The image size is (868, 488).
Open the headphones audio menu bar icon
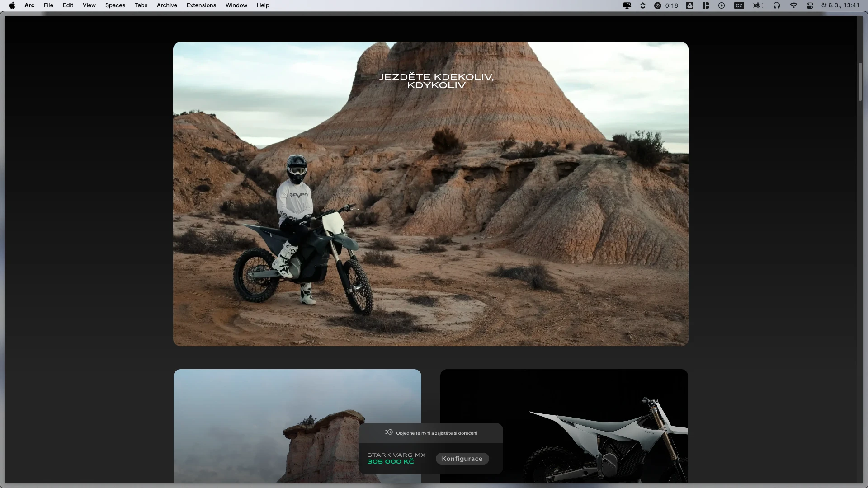(x=777, y=5)
